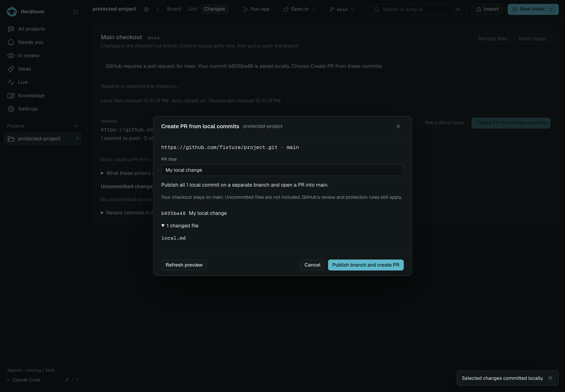
Task: Close the Create PR dialog with X
Action: click(398, 126)
